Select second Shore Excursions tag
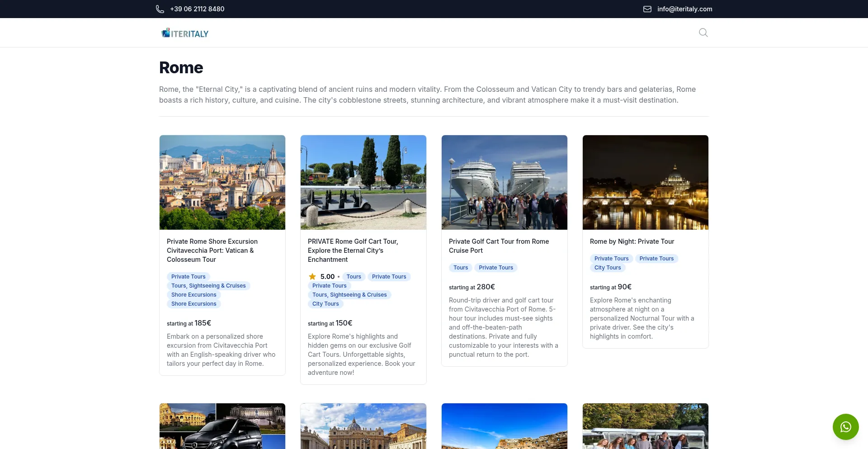Screen dimensions: 868x449 [x=193, y=304]
